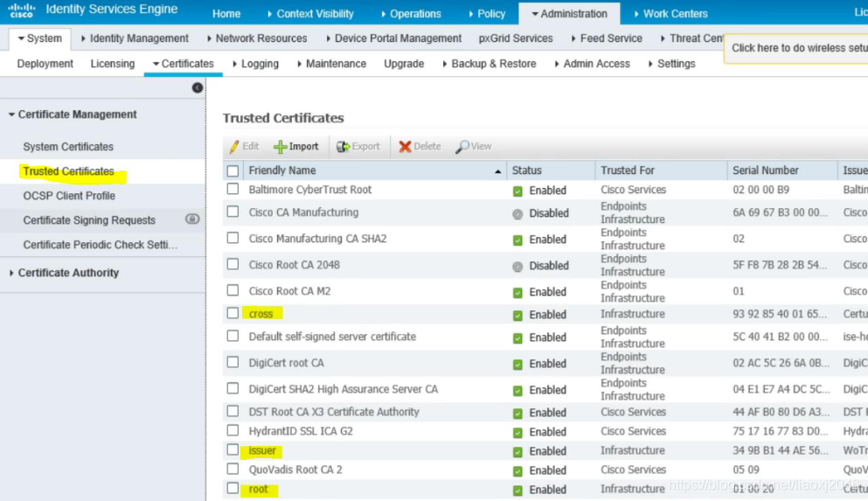868x501 pixels.
Task: Open the Licensing tab
Action: tap(113, 64)
